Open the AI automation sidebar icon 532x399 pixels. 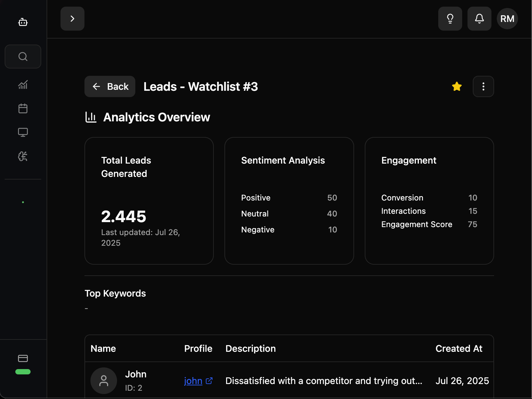(23, 156)
